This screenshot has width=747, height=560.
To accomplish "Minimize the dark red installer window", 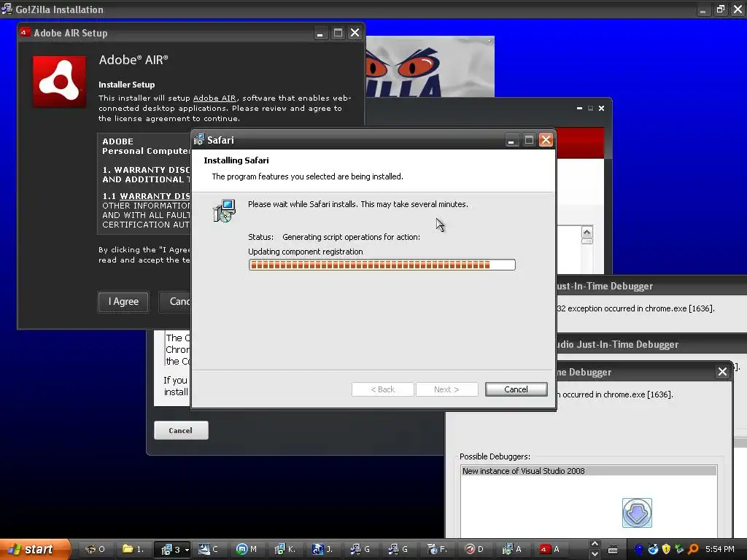I will coord(579,108).
